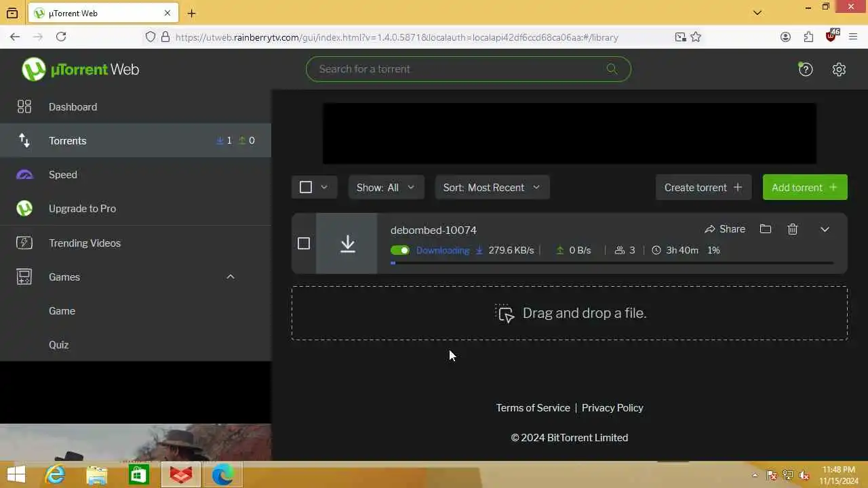Click the Trending Videos lightning icon
Screen dimensions: 868x488
coord(24,243)
